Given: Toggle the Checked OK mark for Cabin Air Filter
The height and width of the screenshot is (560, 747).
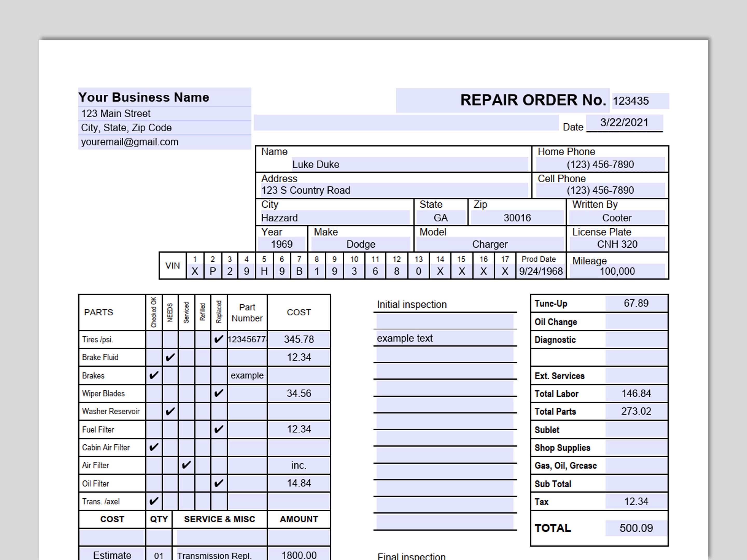Looking at the screenshot, I should 154,447.
